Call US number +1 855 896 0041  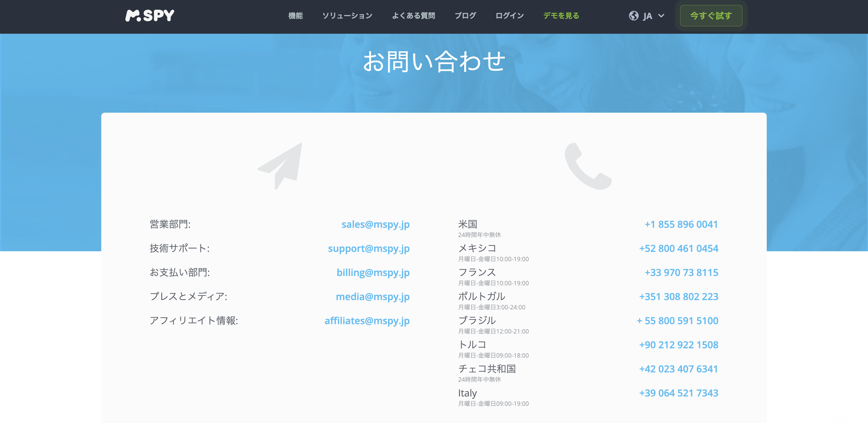(x=681, y=224)
